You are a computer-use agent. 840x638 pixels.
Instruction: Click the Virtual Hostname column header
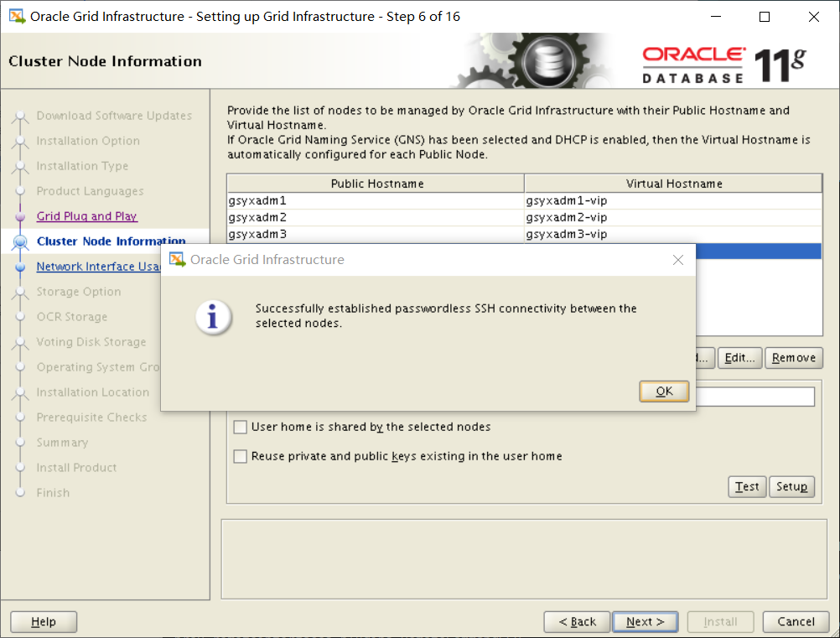[673, 184]
